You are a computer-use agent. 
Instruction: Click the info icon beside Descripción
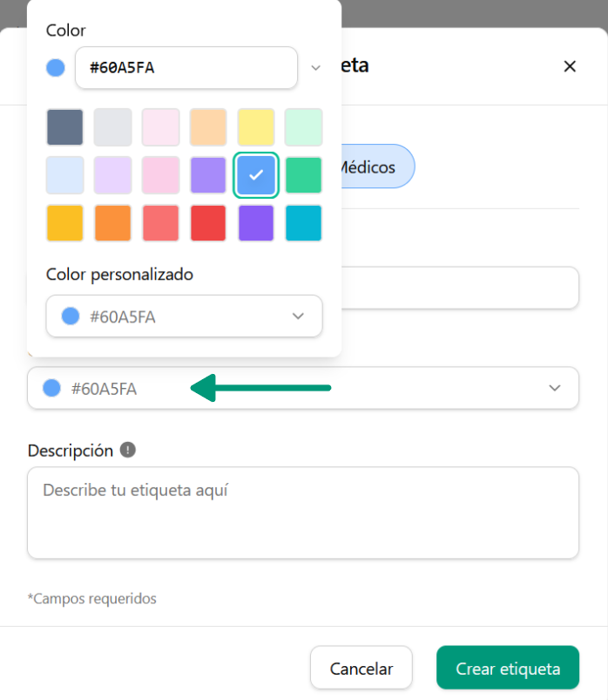(x=128, y=450)
